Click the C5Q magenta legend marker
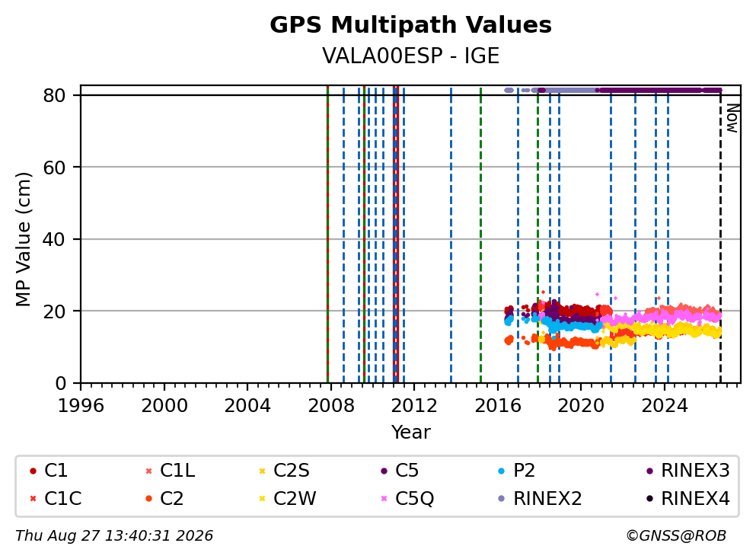The image size is (756, 559). (x=384, y=499)
